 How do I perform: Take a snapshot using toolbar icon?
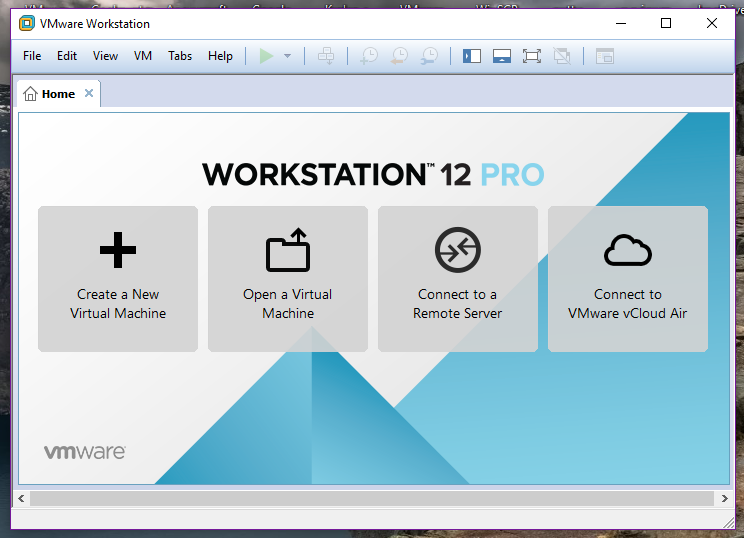pos(369,56)
